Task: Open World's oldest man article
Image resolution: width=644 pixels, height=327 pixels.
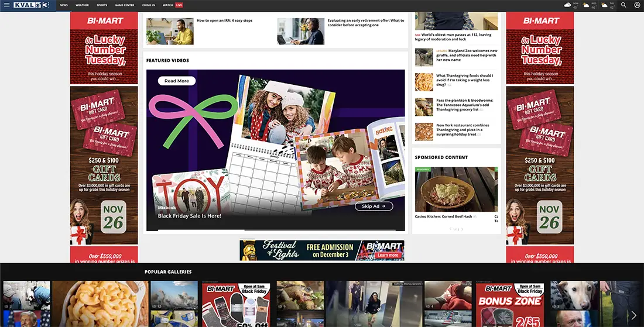Action: tap(453, 37)
